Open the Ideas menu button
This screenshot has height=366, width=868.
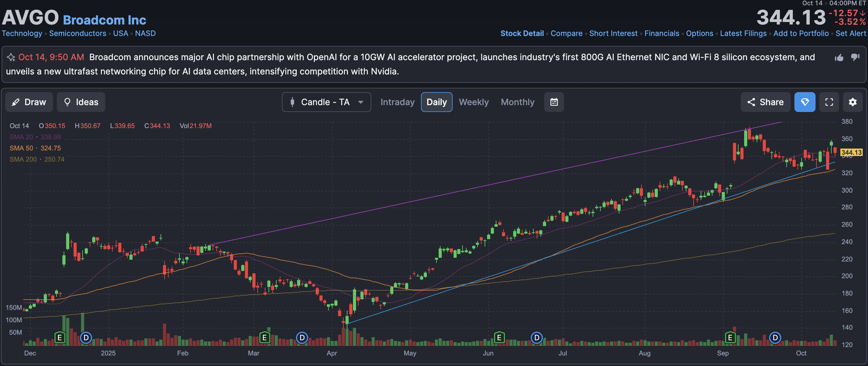[x=81, y=102]
